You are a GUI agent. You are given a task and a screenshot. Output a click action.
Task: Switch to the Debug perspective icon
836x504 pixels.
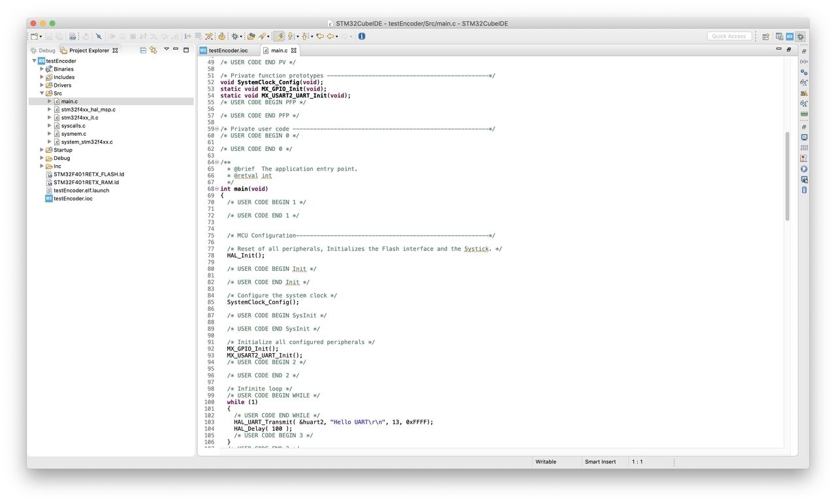[800, 37]
